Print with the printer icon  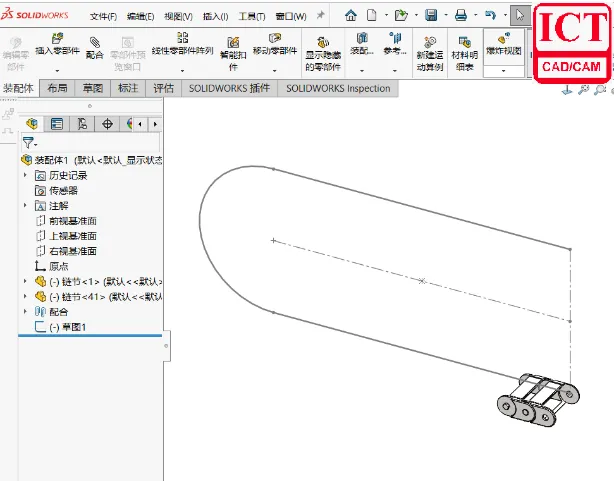pos(461,15)
